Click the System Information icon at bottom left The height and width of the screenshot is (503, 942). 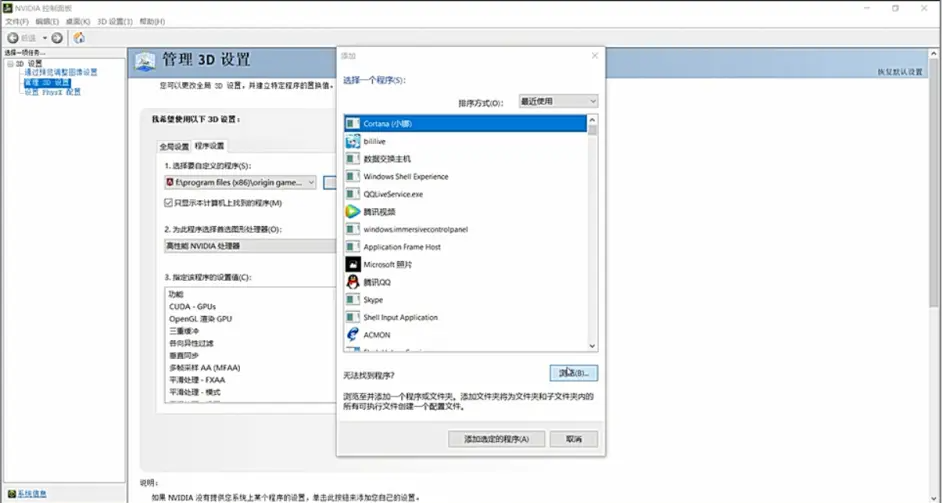tap(11, 494)
